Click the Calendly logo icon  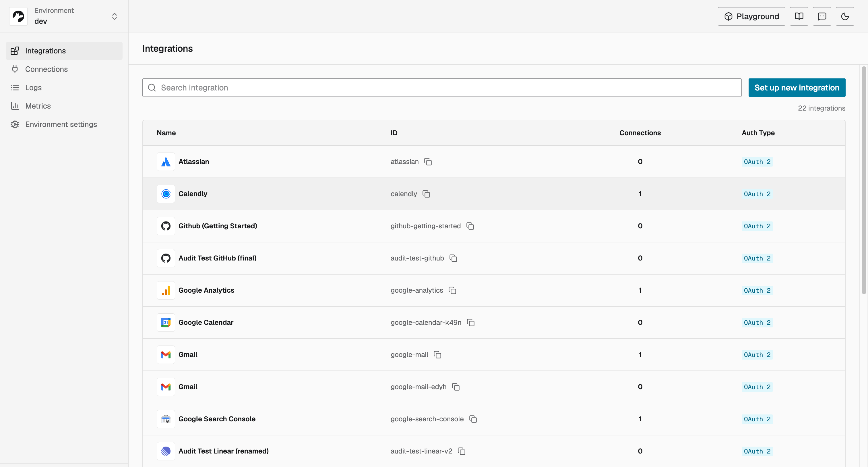pyautogui.click(x=166, y=194)
